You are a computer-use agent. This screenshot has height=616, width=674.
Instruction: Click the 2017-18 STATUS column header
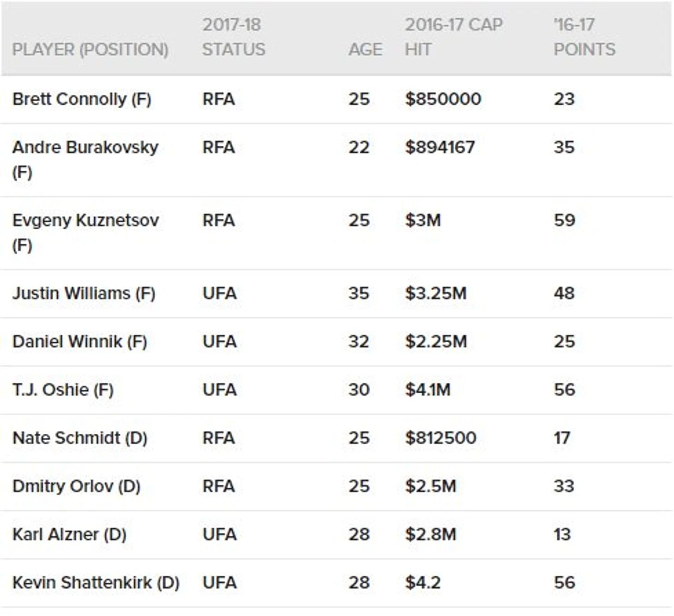pyautogui.click(x=234, y=37)
